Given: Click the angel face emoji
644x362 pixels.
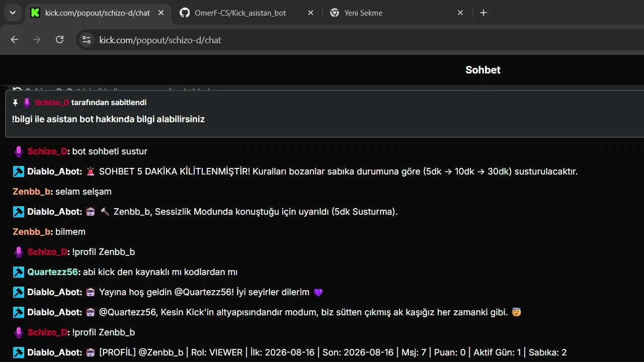Looking at the screenshot, I should tap(516, 312).
